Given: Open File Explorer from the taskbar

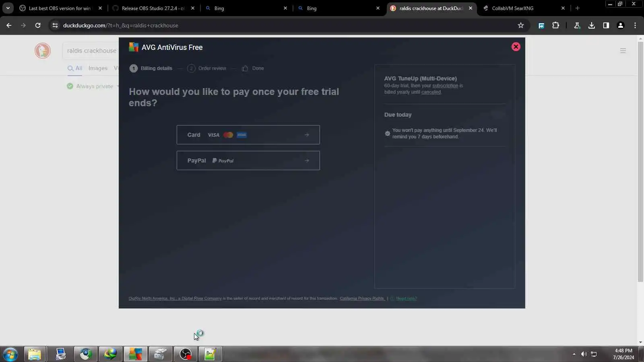Looking at the screenshot, I should (x=35, y=354).
